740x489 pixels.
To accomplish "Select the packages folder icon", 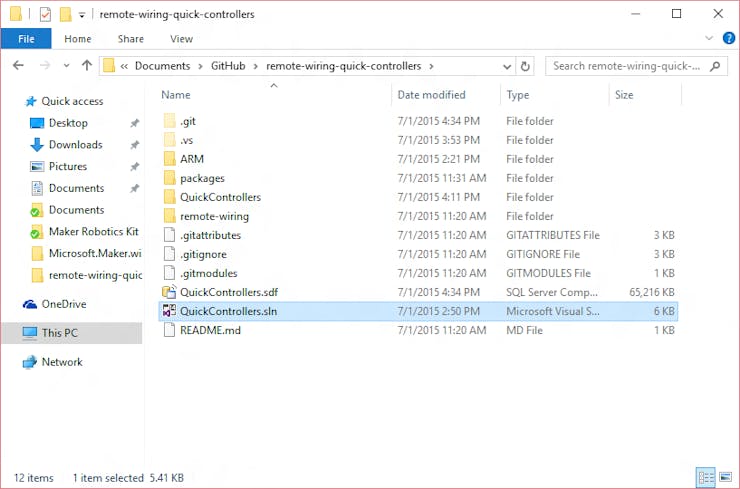I will pos(169,178).
